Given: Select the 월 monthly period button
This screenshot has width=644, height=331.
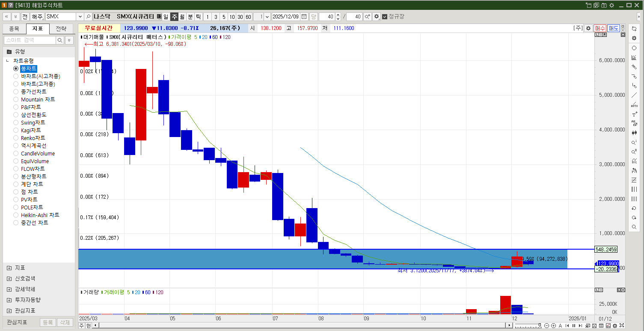Looking at the screenshot, I should point(182,17).
